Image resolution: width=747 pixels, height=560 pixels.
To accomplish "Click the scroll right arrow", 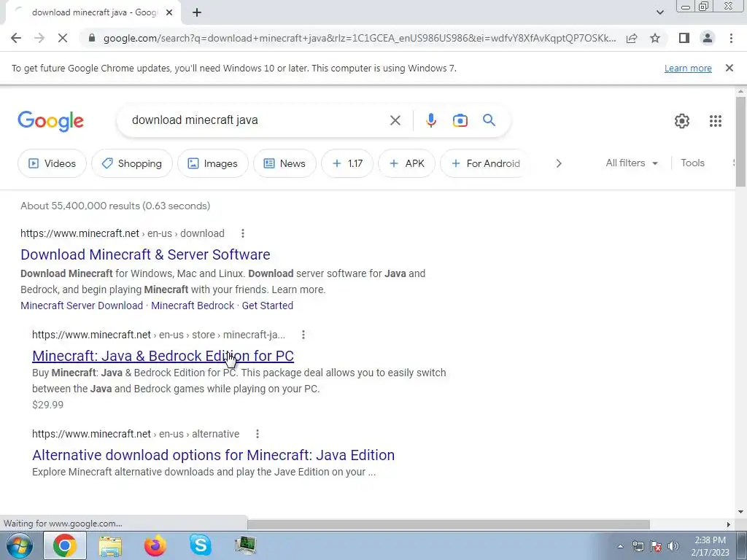I will (729, 524).
